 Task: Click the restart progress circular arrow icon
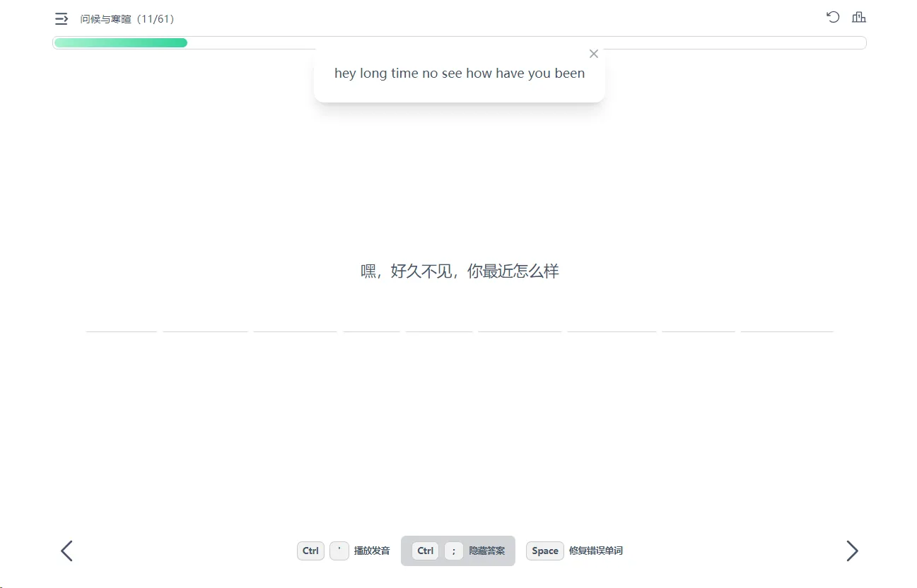coord(833,18)
